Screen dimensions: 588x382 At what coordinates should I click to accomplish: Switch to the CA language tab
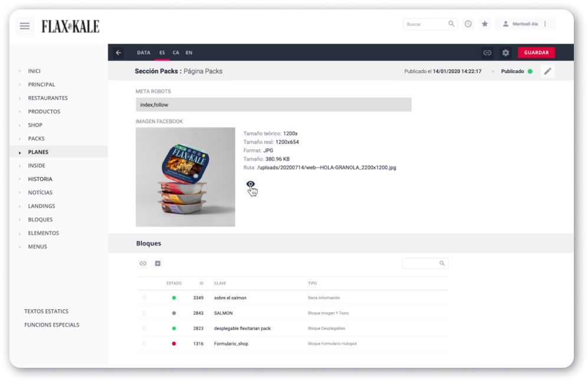176,53
